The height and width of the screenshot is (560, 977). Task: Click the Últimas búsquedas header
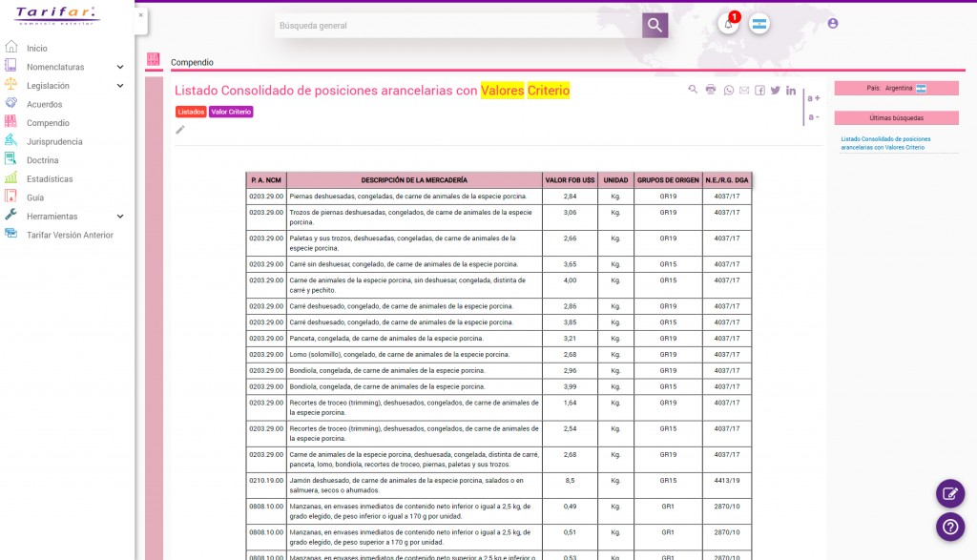pyautogui.click(x=896, y=117)
